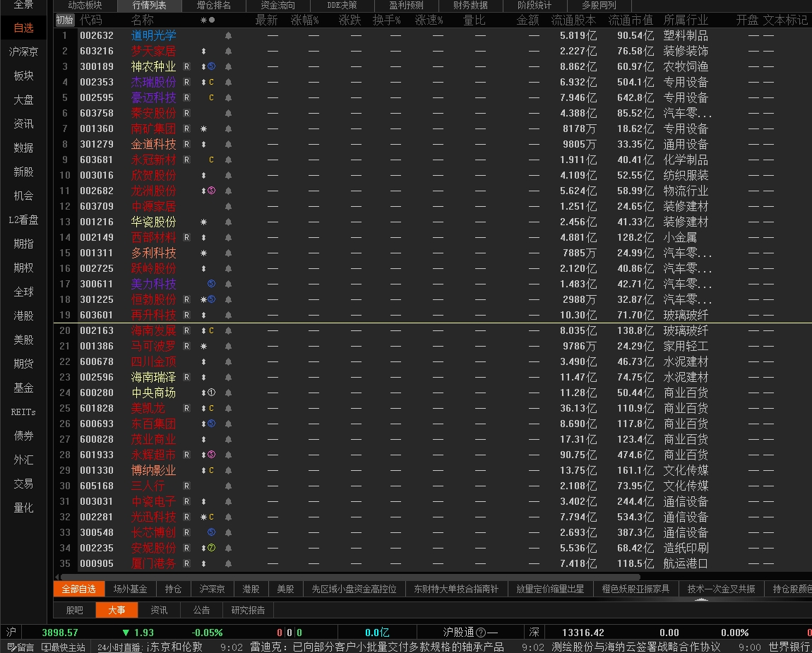The height and width of the screenshot is (653, 812).
Task: Sort by the 所属行业 column header
Action: click(x=686, y=20)
